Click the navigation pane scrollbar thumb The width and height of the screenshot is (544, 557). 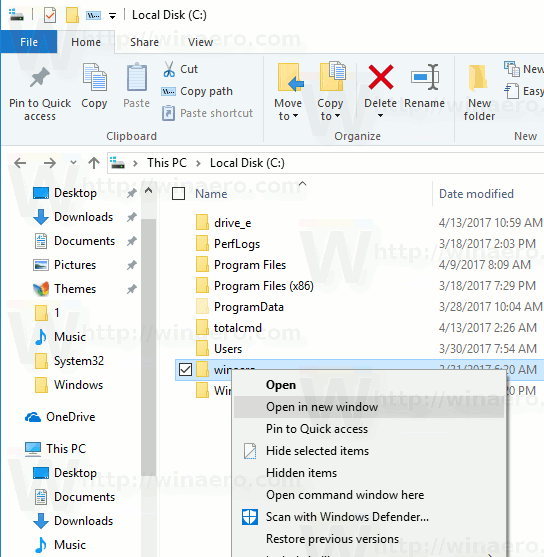pyautogui.click(x=148, y=347)
